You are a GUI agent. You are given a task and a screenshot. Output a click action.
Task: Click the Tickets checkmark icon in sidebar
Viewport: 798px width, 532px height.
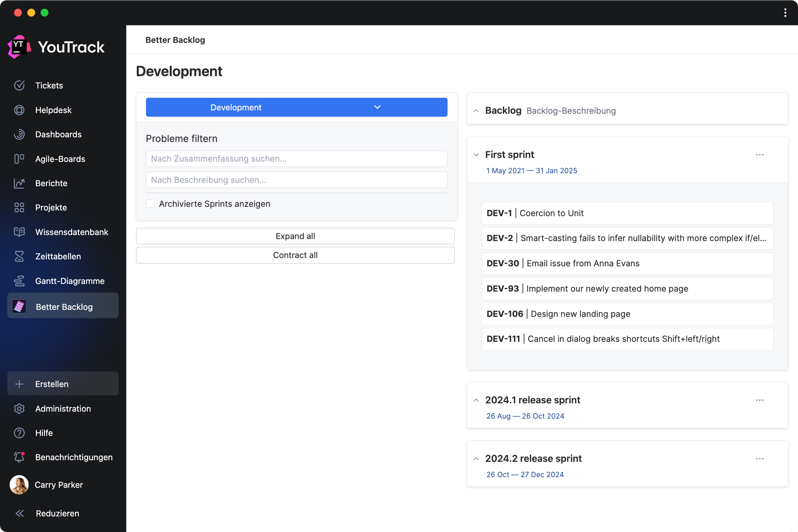[19, 85]
